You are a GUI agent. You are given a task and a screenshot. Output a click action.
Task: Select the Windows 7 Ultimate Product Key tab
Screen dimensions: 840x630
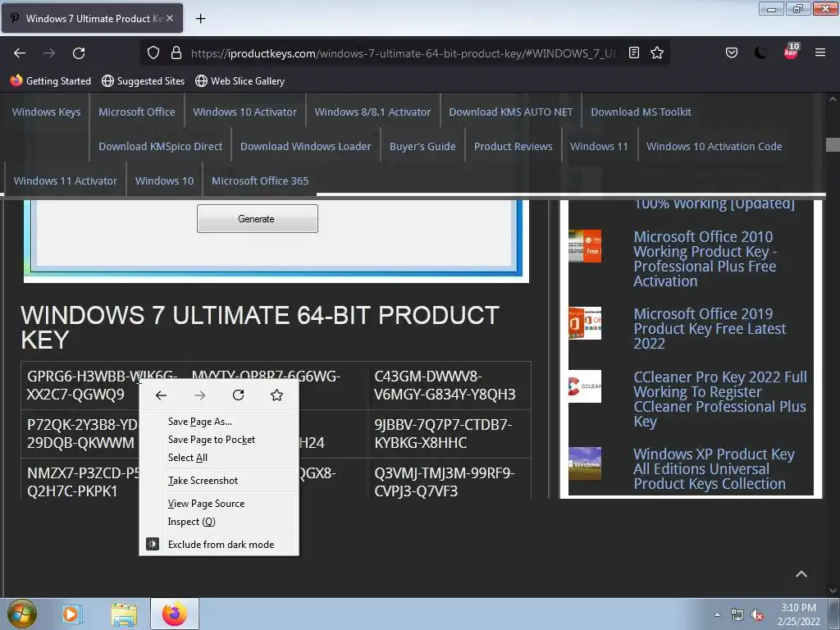tap(92, 18)
